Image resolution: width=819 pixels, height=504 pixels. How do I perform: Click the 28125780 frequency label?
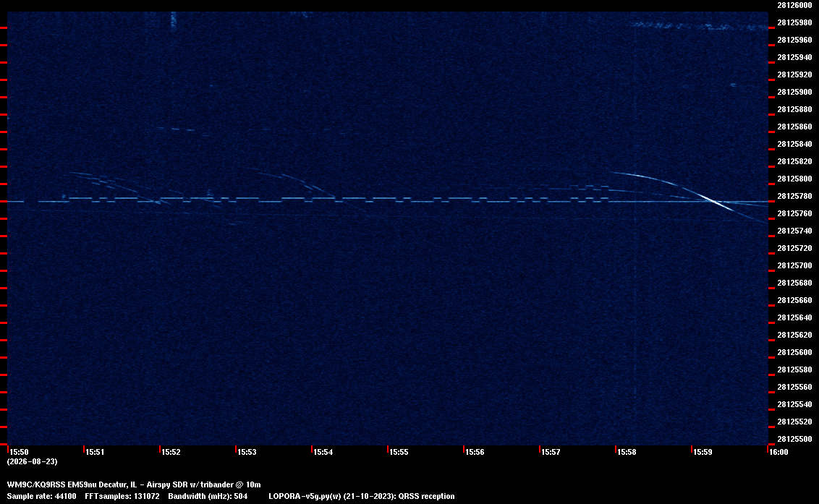[794, 196]
